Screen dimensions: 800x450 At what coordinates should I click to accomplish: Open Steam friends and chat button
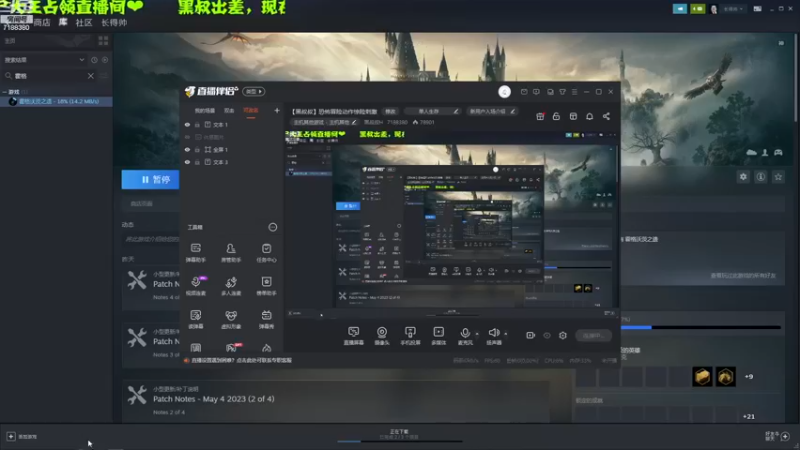[x=778, y=436]
